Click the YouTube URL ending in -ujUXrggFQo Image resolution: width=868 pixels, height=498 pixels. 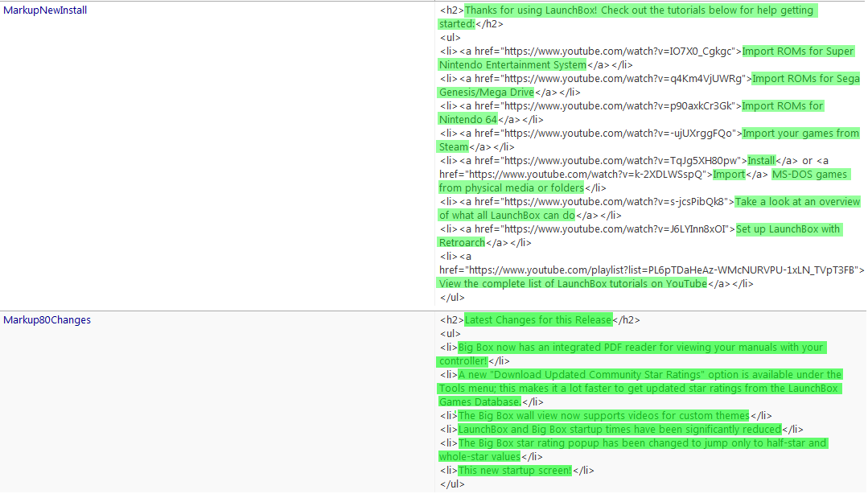(x=620, y=134)
